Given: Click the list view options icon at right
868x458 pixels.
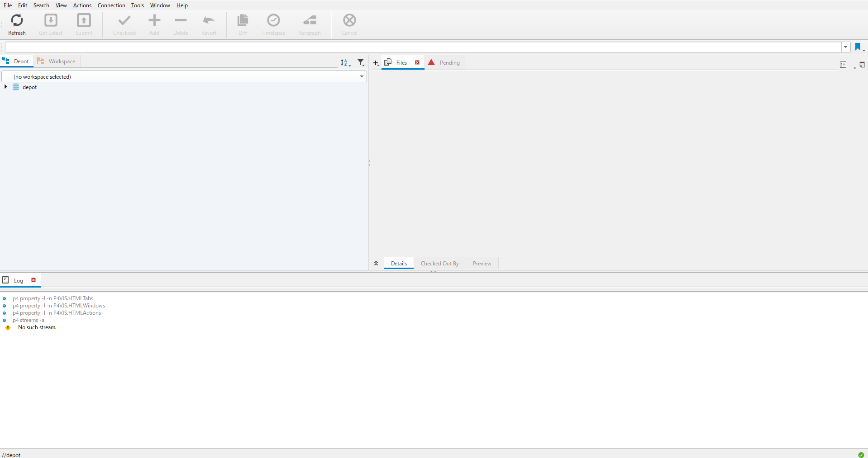Looking at the screenshot, I should [843, 65].
